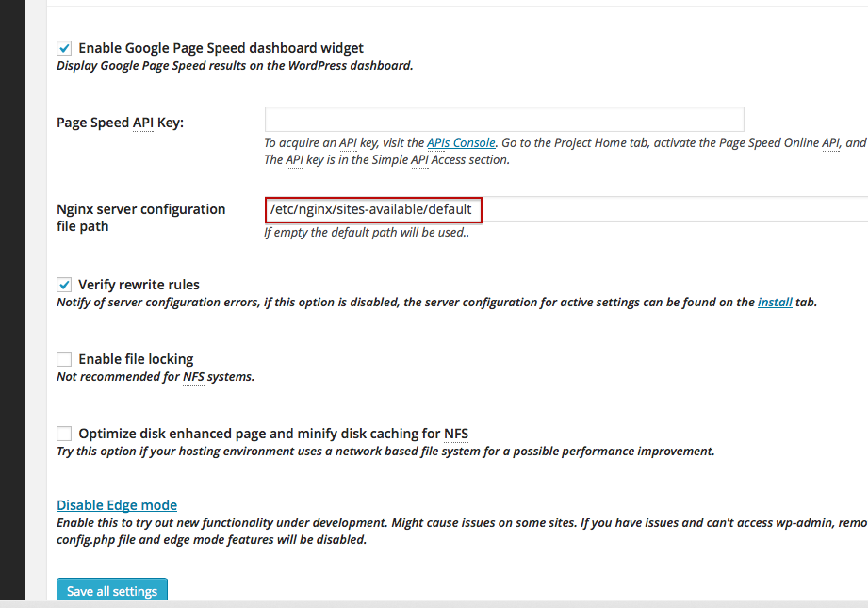Click the 'Optimize disk enhanced page' label text
Image resolution: width=868 pixels, height=608 pixels.
point(273,434)
